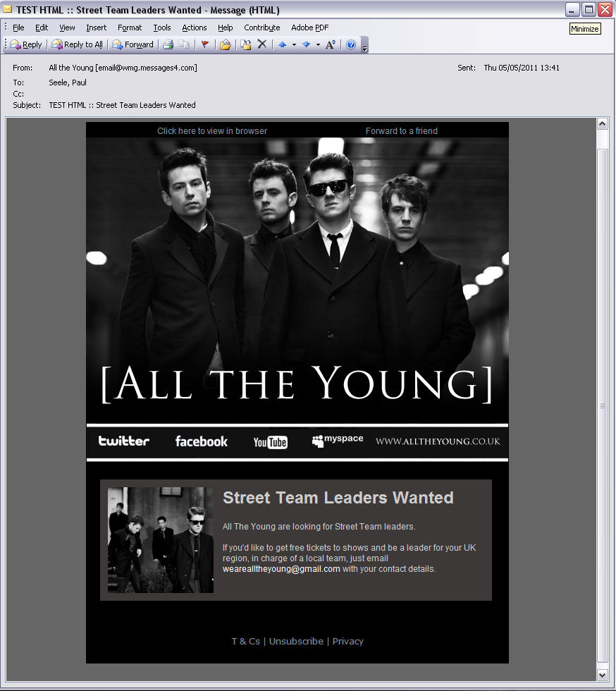Open the Insert menu
The width and height of the screenshot is (616, 691).
[x=96, y=27]
